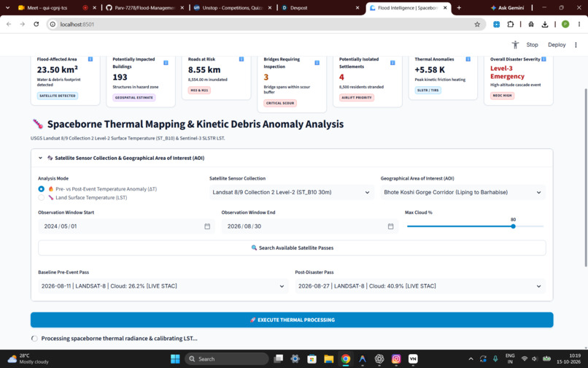Click the Potentially Isolated Settlements info icon

392,63
